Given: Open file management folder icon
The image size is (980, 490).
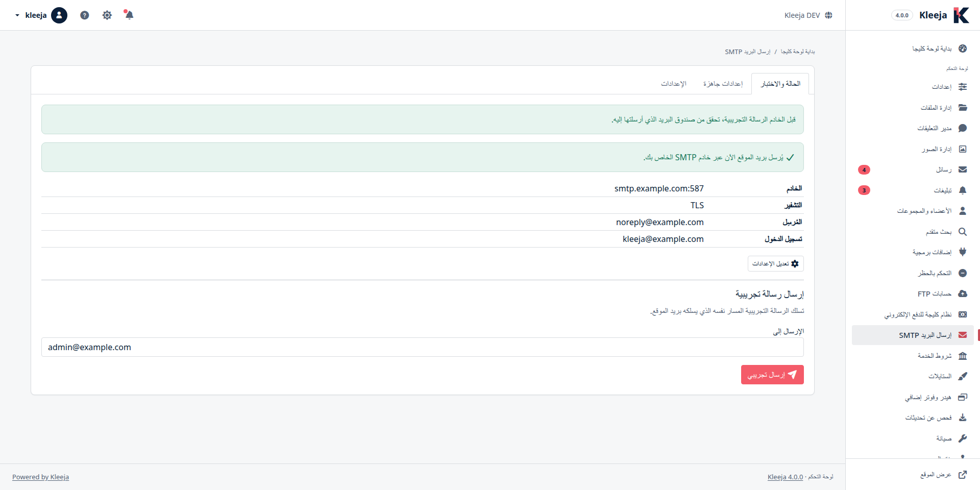Looking at the screenshot, I should (963, 108).
